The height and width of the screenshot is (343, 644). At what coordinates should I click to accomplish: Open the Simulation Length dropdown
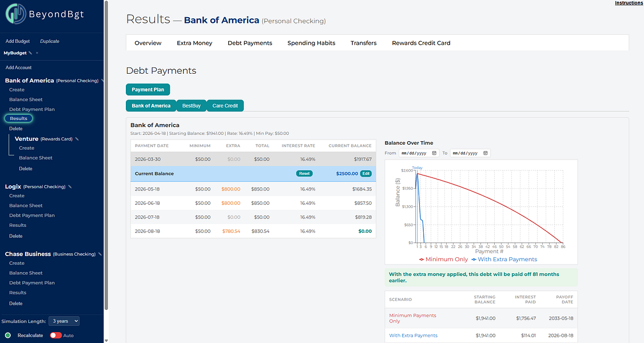click(63, 321)
